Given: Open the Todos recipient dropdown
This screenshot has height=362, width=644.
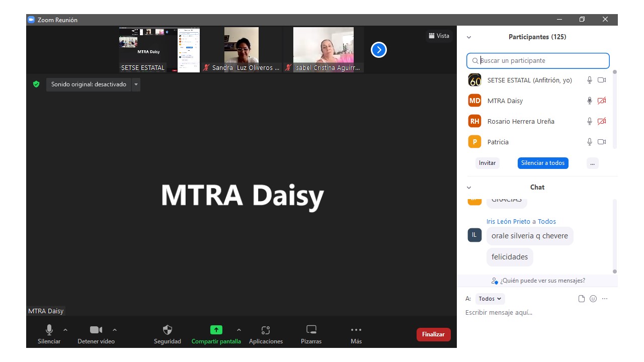Looking at the screenshot, I should (490, 299).
